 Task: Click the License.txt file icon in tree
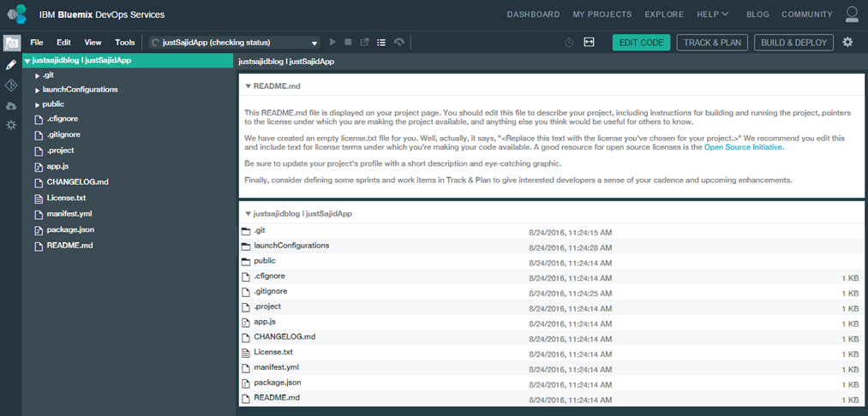tap(39, 198)
